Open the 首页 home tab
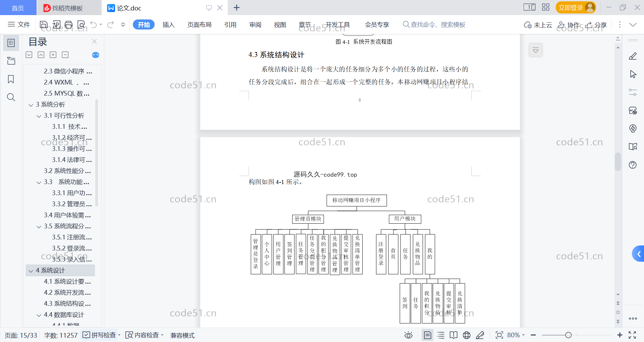The height and width of the screenshot is (342, 644). (x=18, y=8)
